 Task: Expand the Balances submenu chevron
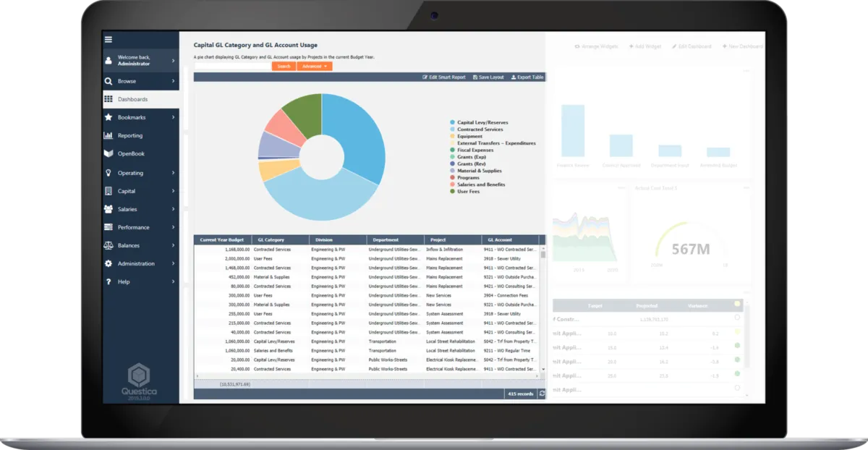click(x=174, y=245)
